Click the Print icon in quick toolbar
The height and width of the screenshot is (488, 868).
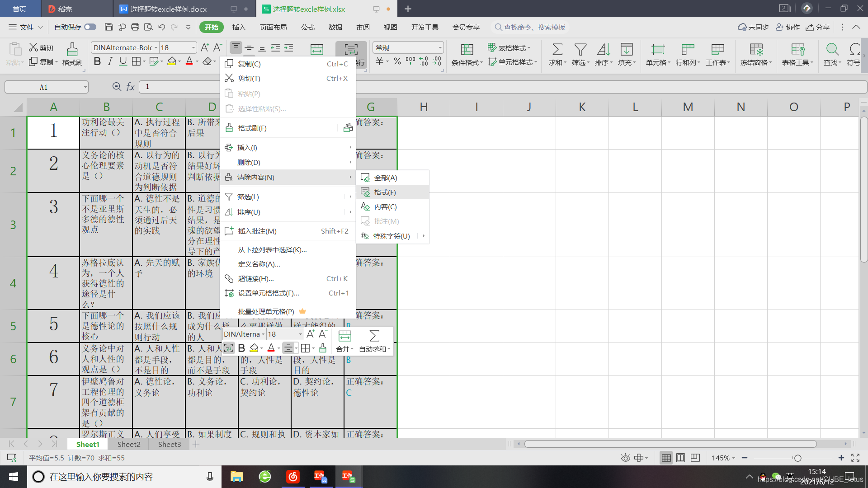[x=135, y=27]
